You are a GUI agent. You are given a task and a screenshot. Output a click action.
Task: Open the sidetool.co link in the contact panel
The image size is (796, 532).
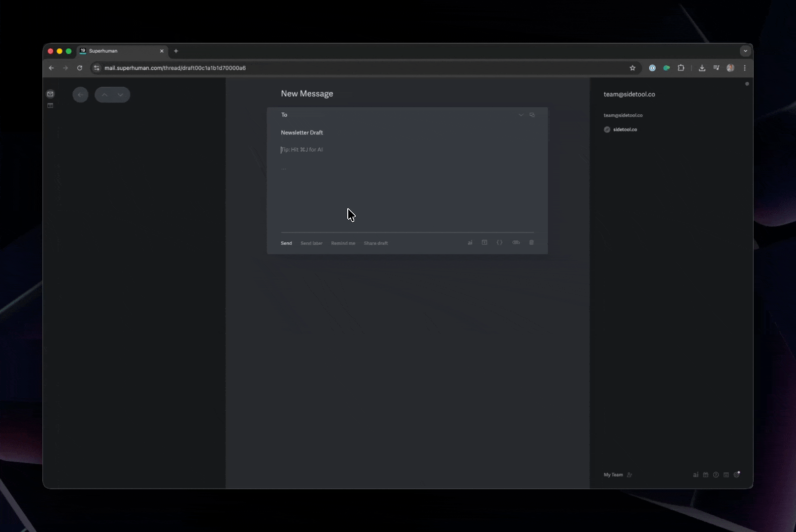625,130
